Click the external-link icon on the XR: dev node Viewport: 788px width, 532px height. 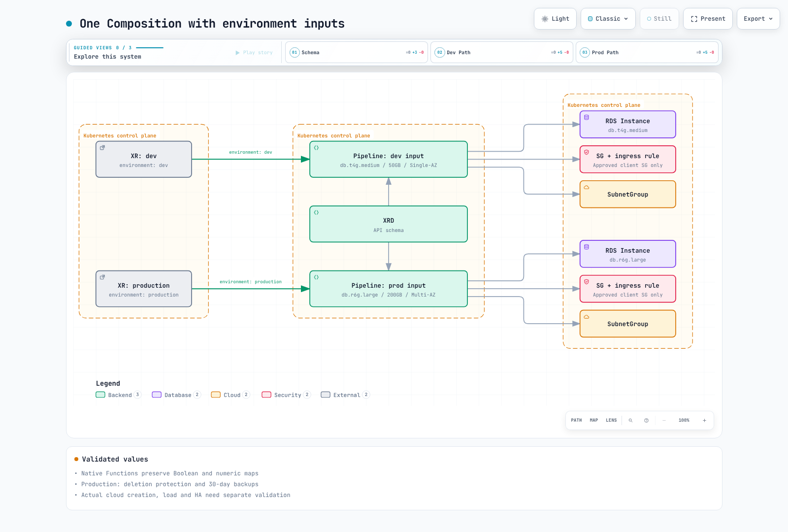tap(102, 148)
